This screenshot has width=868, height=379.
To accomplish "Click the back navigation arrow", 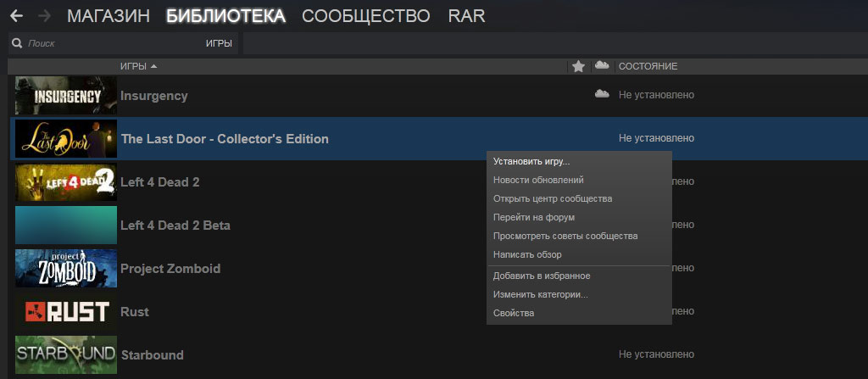I will 16,16.
